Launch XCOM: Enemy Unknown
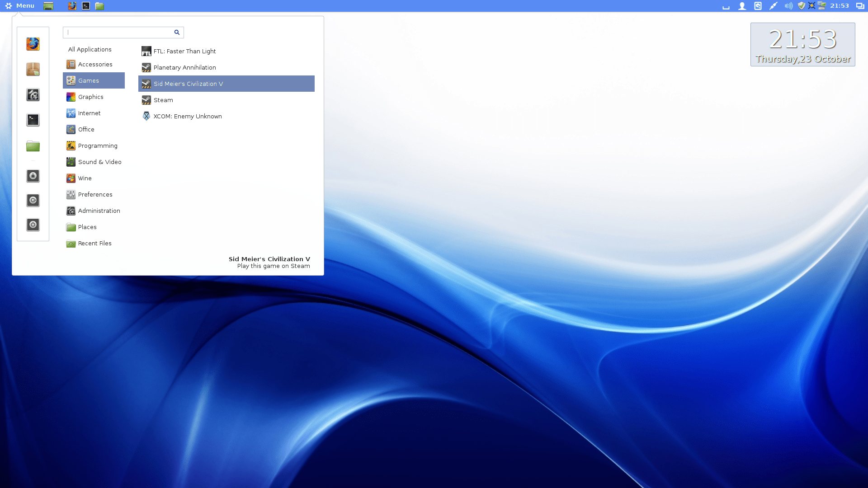 point(226,116)
